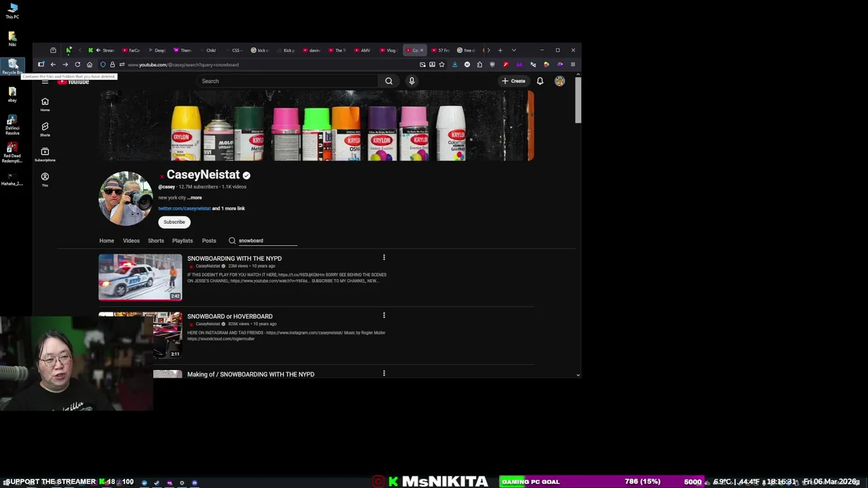Click the CaseyNeistat channel avatar
The width and height of the screenshot is (868, 488).
[x=126, y=198]
